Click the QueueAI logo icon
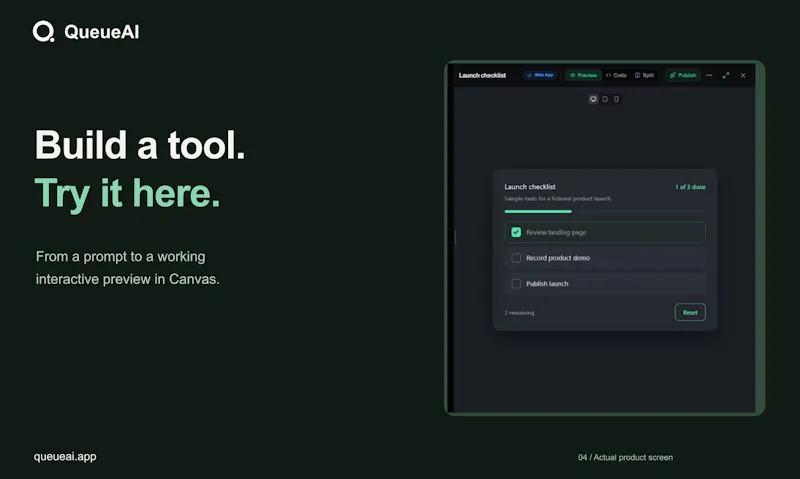The image size is (800, 479). point(43,32)
